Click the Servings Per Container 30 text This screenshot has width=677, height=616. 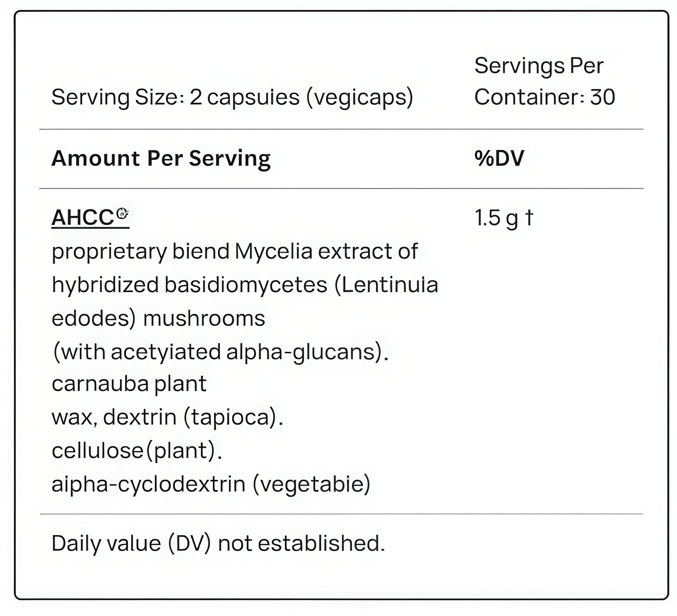(x=544, y=81)
